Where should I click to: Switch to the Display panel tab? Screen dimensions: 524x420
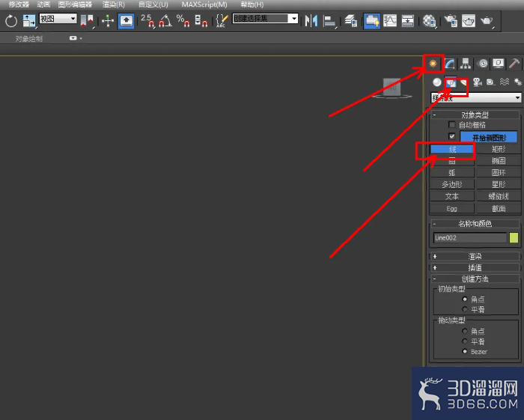(499, 63)
